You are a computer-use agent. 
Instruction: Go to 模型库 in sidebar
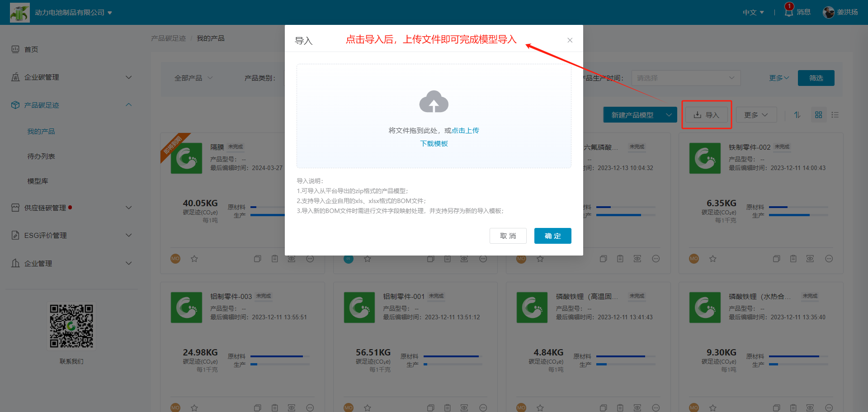[x=38, y=181]
